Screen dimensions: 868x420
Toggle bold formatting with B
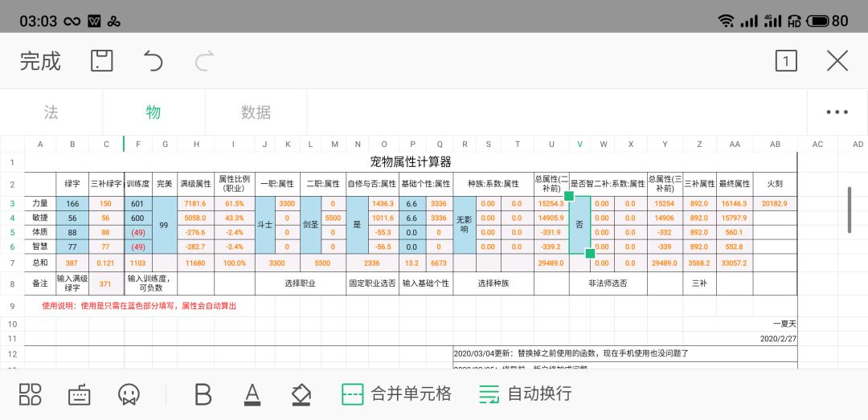pyautogui.click(x=203, y=394)
